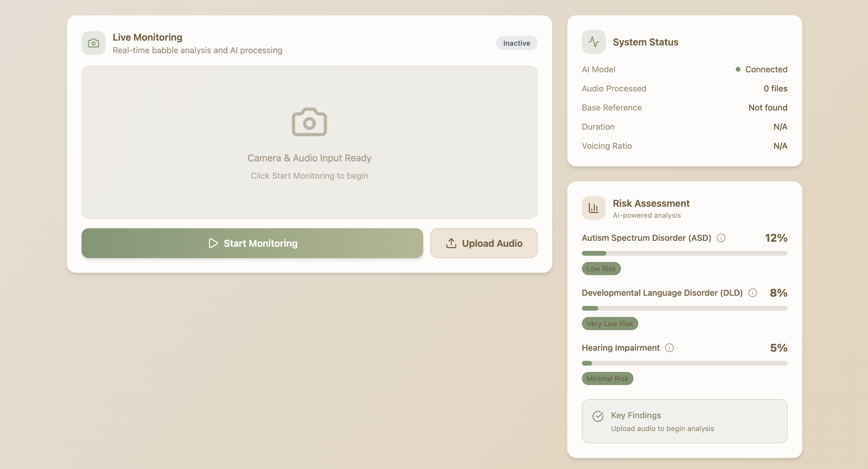
Task: Click the Hearing Impairment progress bar
Action: click(684, 363)
